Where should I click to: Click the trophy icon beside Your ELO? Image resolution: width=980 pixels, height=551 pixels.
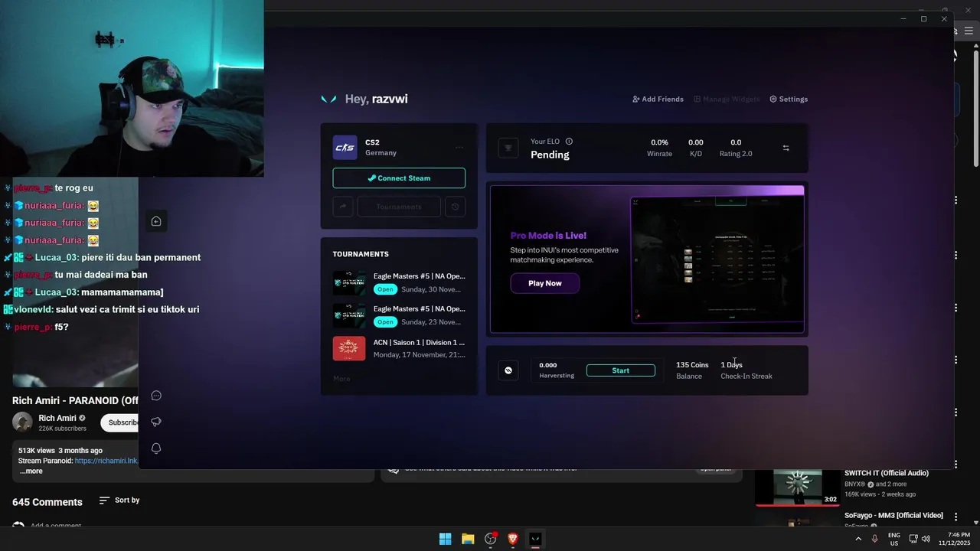(x=508, y=148)
